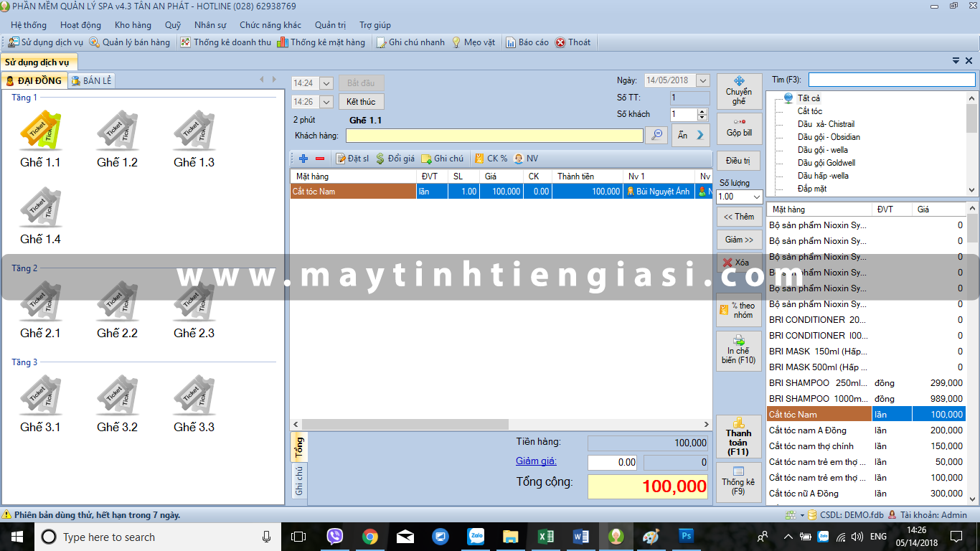The height and width of the screenshot is (551, 980).
Task: Open Mẹo vặt lightbulb toolbar item
Action: click(x=473, y=42)
